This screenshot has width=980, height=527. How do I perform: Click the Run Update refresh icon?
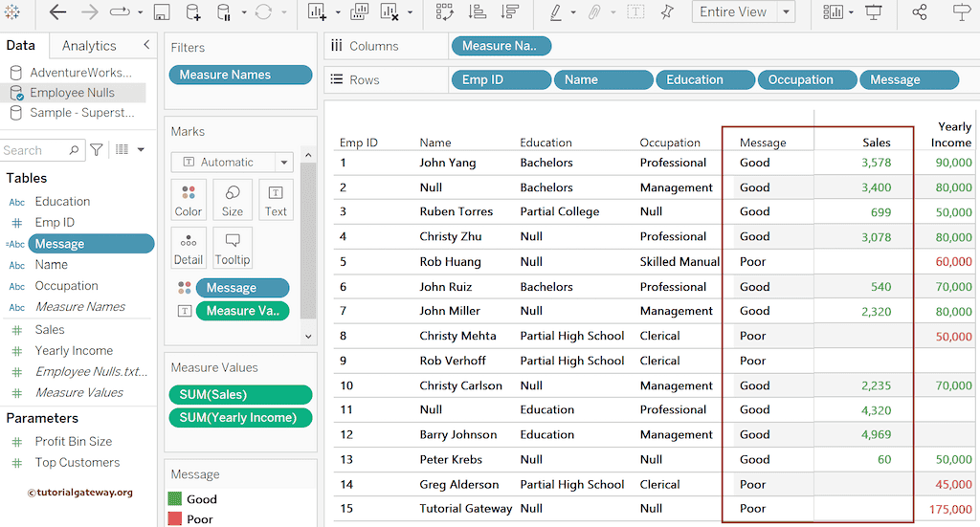point(264,11)
